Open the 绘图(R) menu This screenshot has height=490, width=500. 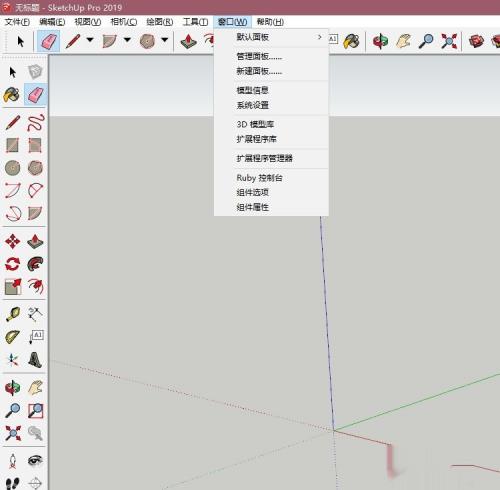tap(160, 22)
